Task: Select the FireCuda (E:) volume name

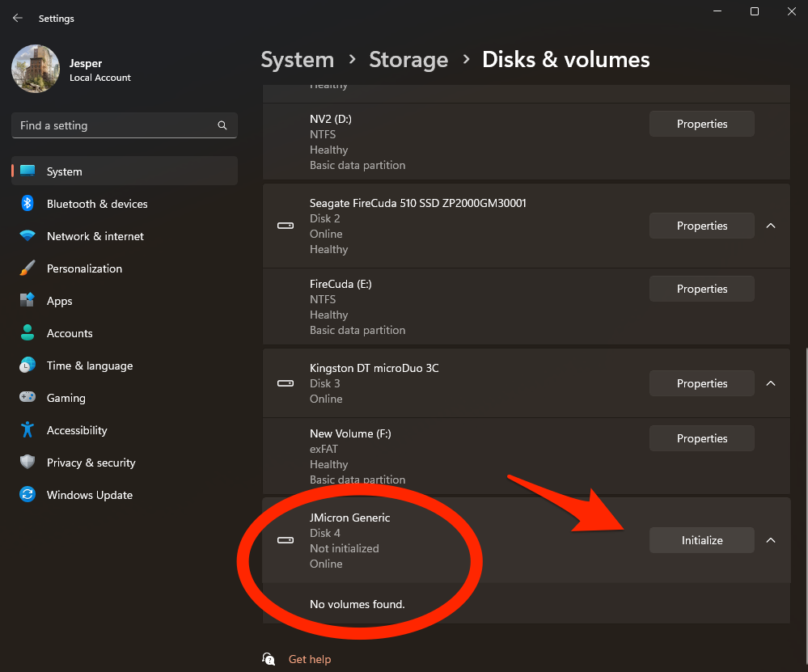Action: coord(341,284)
